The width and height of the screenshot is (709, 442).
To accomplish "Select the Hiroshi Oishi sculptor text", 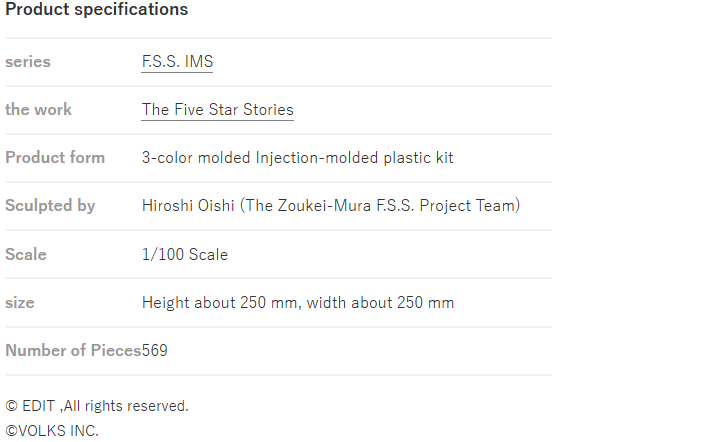I will (x=331, y=205).
